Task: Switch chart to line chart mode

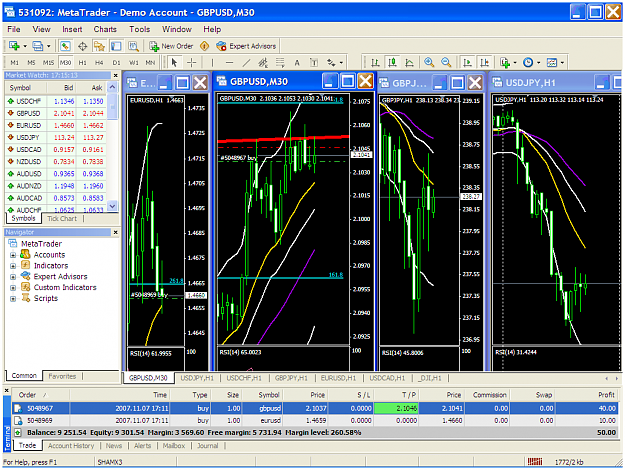Action: [409, 63]
